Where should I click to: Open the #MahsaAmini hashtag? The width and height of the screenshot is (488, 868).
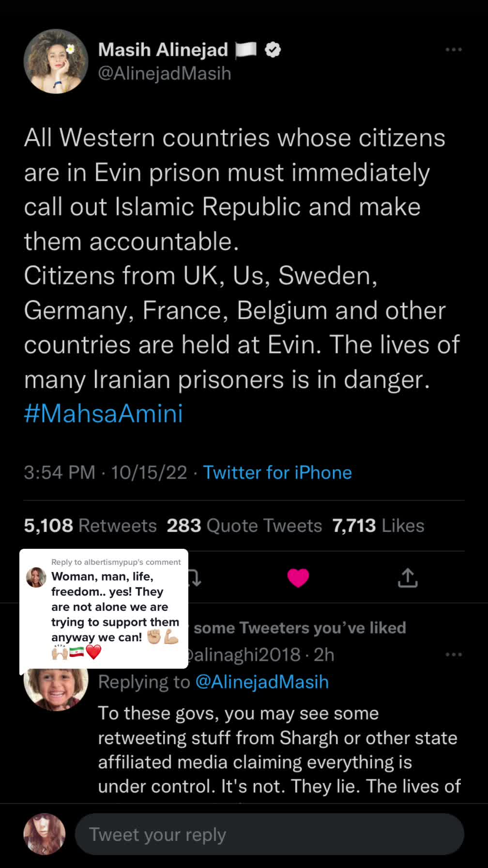pos(104,414)
